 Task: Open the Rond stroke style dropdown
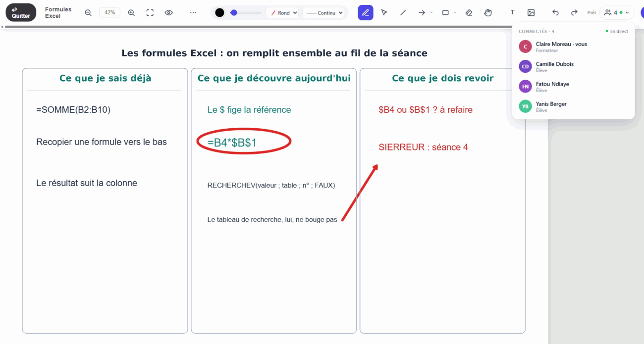(283, 13)
